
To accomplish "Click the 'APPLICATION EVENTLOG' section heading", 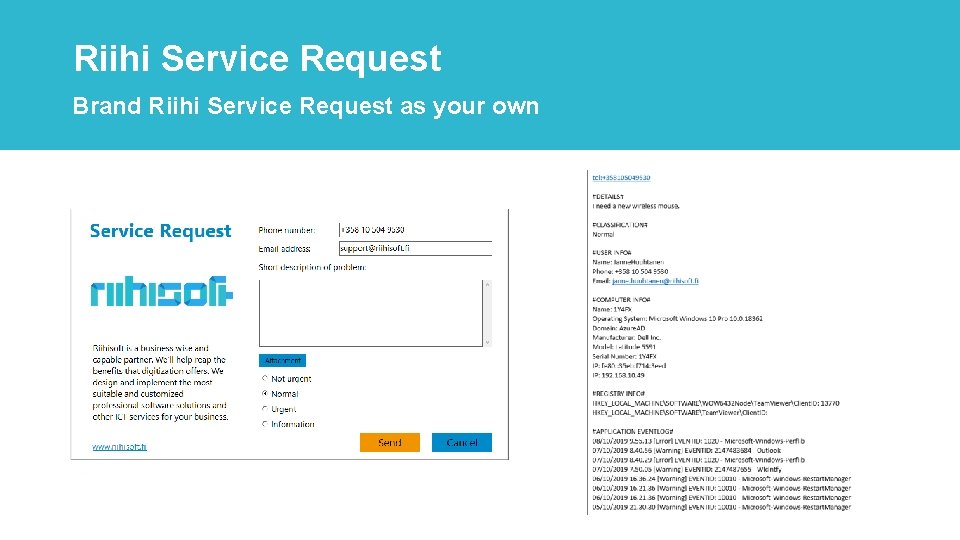I will (632, 432).
